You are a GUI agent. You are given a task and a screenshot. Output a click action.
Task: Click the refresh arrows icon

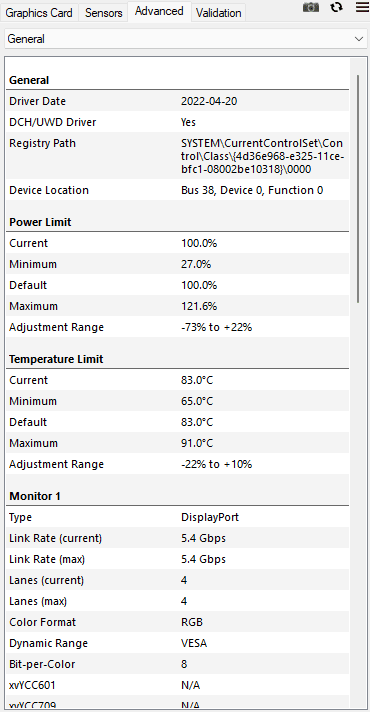[336, 7]
